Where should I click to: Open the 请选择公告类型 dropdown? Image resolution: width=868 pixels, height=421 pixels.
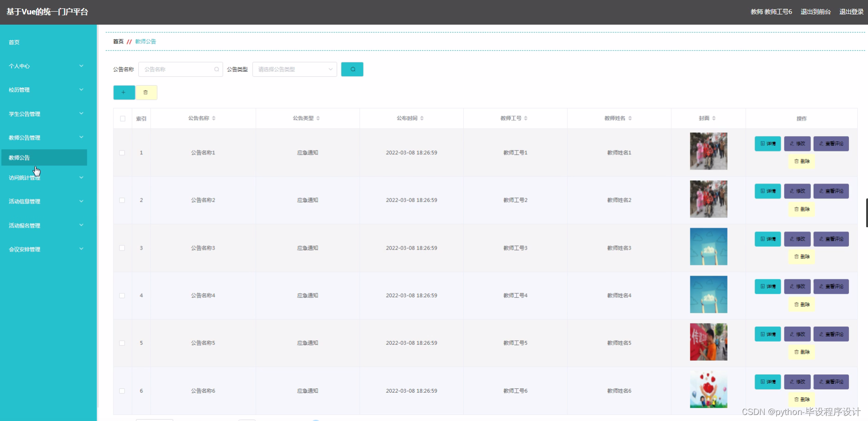(294, 69)
